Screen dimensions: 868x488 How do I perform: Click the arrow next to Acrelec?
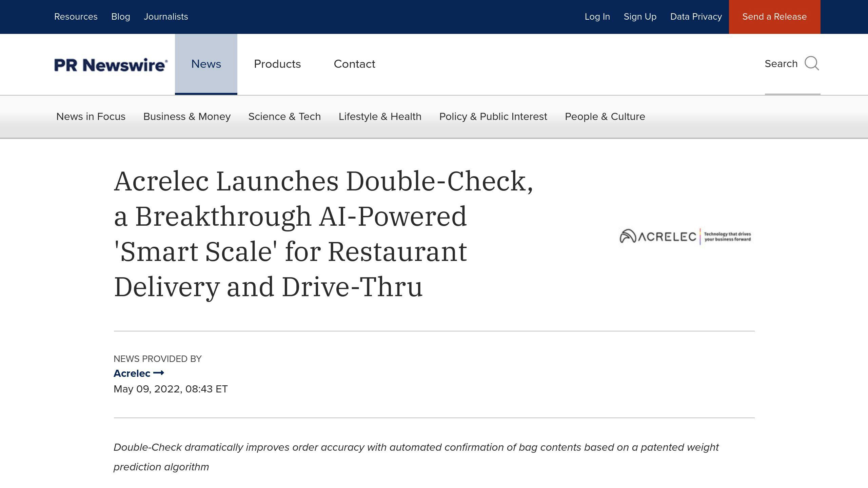point(159,373)
